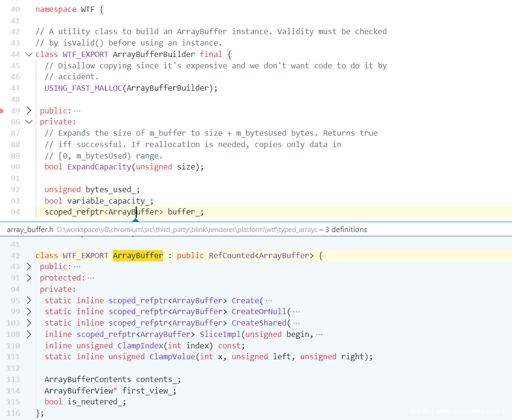Click the ellipsis after Create( on line 95
The image size is (512, 420).
tap(269, 300)
